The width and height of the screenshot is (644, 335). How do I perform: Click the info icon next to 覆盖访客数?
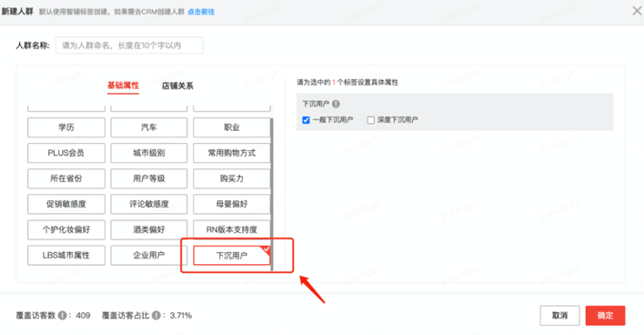[x=63, y=315]
